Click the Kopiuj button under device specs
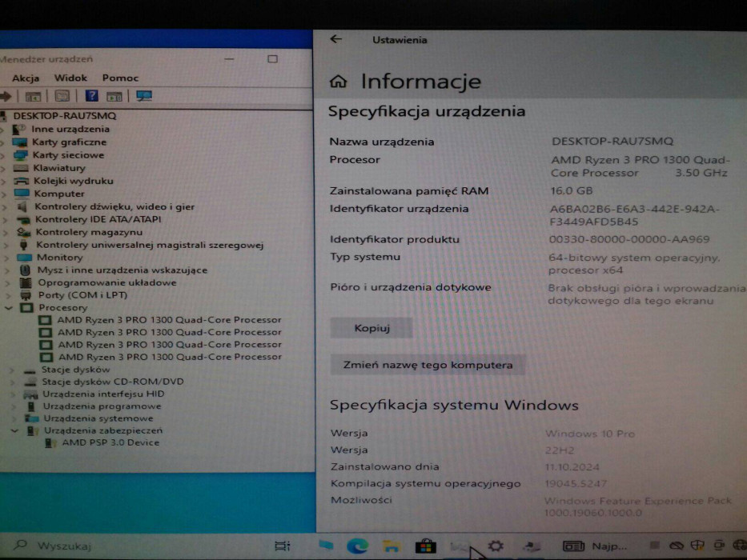Viewport: 747px width, 560px height. pyautogui.click(x=371, y=328)
